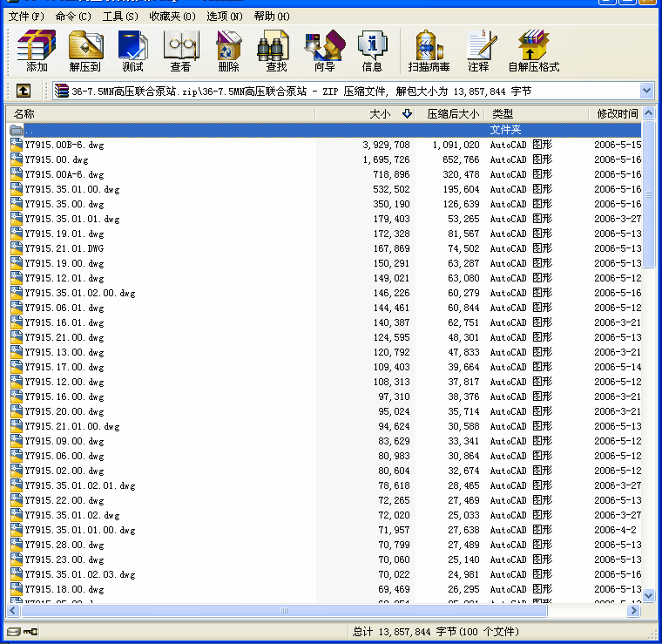Select file Y7915.00B-6.dwg
Image resolution: width=662 pixels, height=644 pixels.
[64, 145]
